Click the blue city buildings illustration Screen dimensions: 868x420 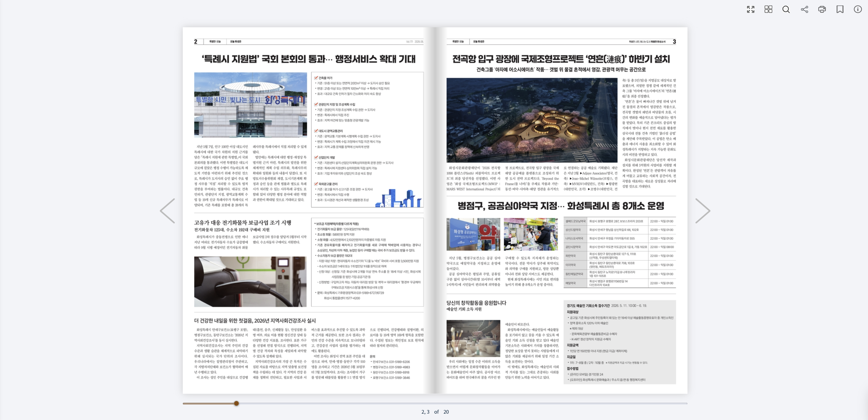tap(399, 198)
